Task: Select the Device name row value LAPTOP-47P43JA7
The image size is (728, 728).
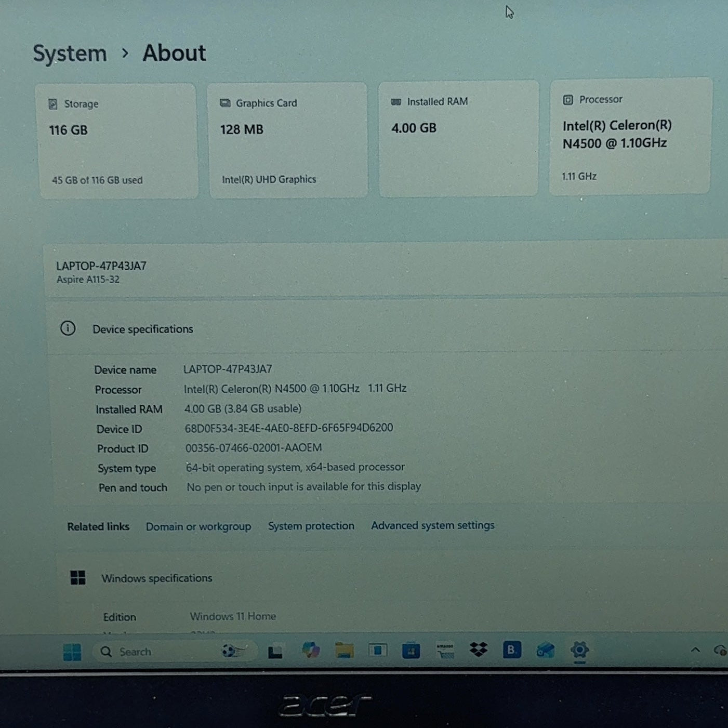Action: [x=228, y=369]
